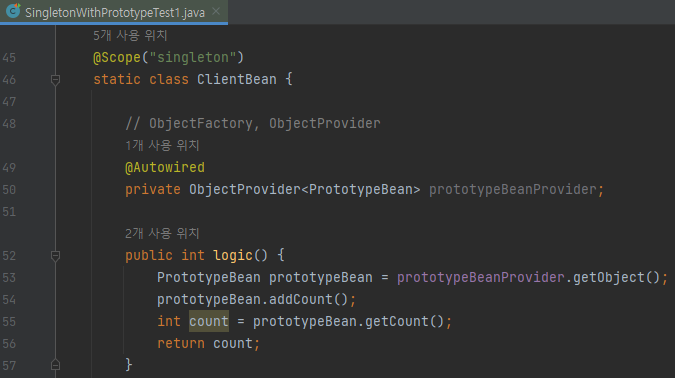Click the 'return count;' statement
This screenshot has width=675, height=378.
coord(208,343)
